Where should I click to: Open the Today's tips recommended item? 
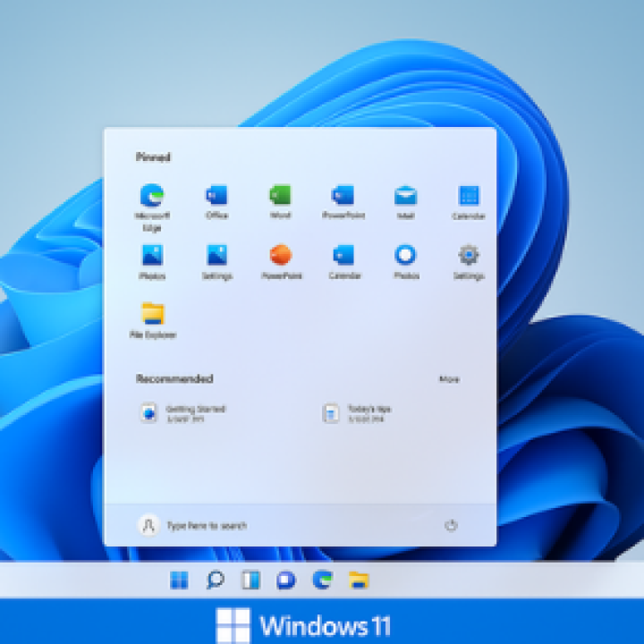tap(357, 413)
